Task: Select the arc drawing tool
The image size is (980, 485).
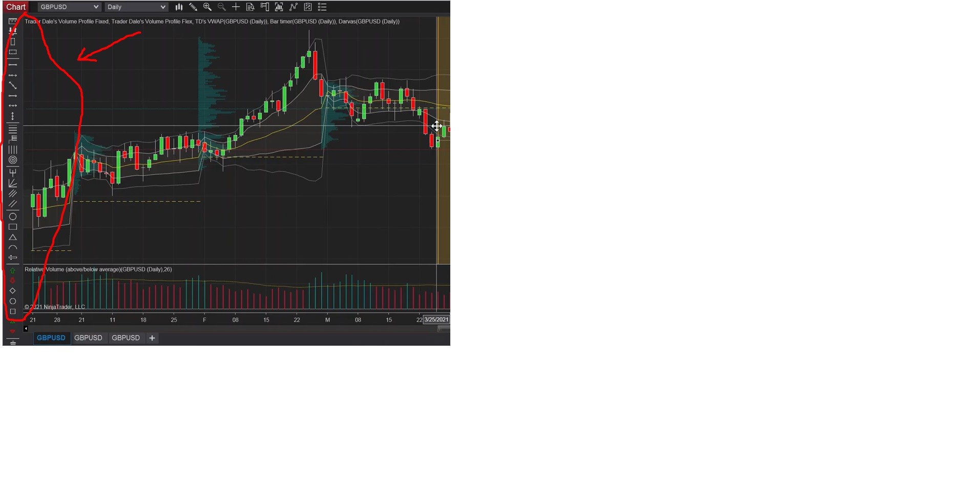Action: [13, 248]
